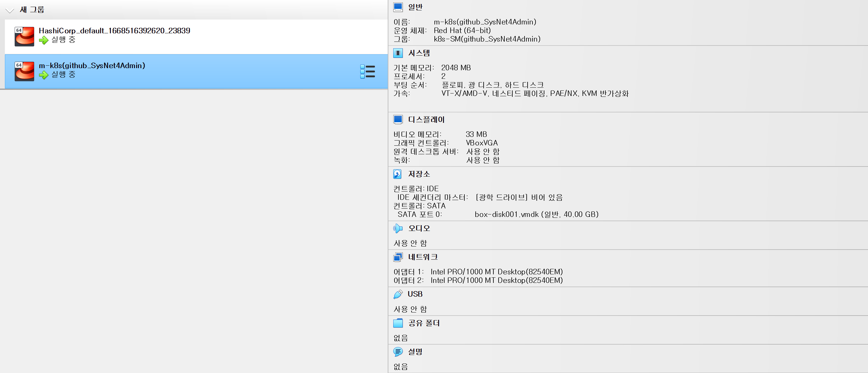Open the 시스템 settings header link

tap(419, 53)
